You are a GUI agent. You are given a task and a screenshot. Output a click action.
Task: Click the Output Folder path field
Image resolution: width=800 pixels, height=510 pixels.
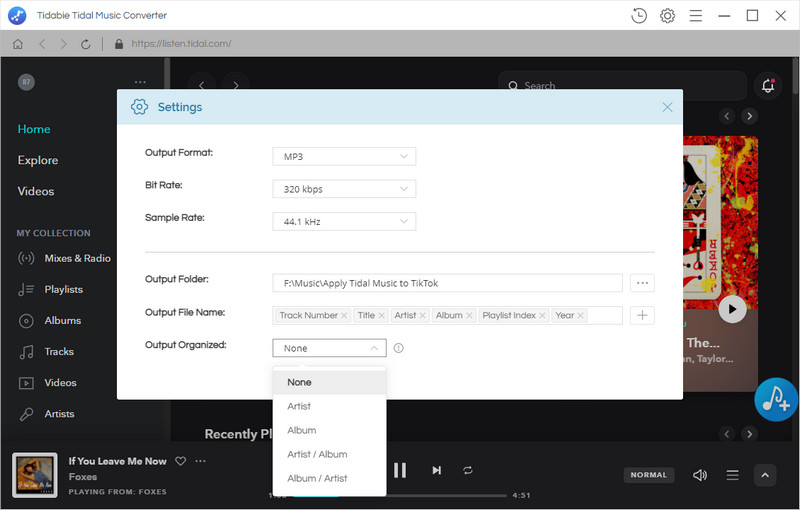pyautogui.click(x=447, y=283)
